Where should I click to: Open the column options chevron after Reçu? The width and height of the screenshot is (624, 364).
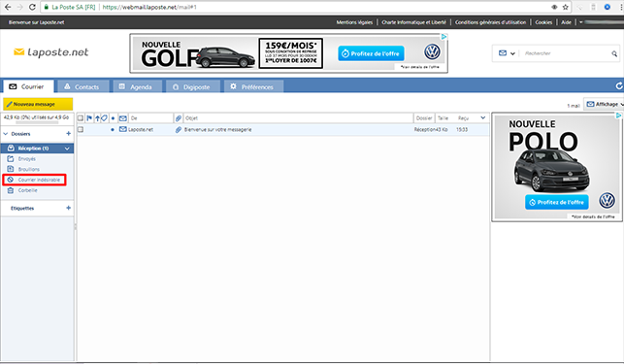tap(482, 117)
